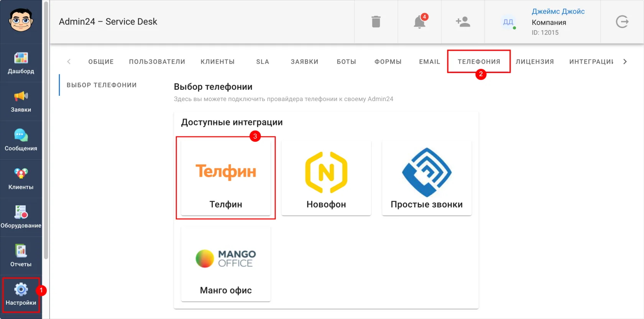Click the Джеймс Джойс profile link
Image resolution: width=644 pixels, height=319 pixels.
558,12
